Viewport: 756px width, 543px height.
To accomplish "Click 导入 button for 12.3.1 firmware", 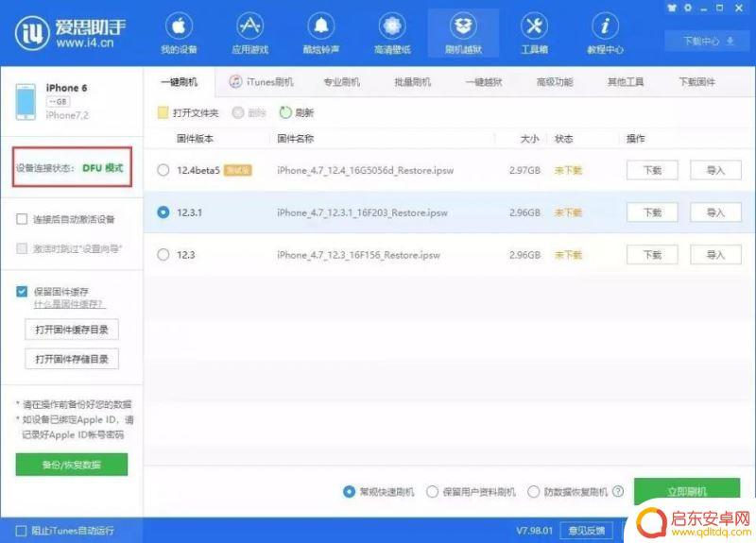I will [715, 212].
